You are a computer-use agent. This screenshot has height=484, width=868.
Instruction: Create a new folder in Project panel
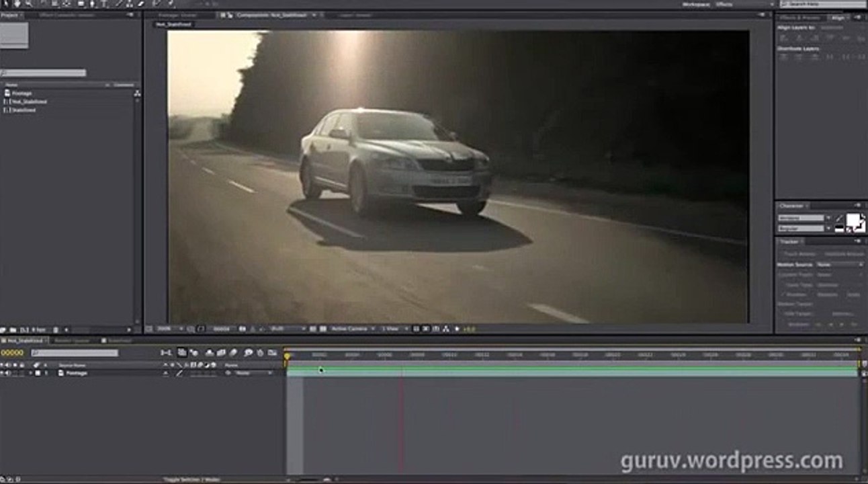(x=13, y=330)
